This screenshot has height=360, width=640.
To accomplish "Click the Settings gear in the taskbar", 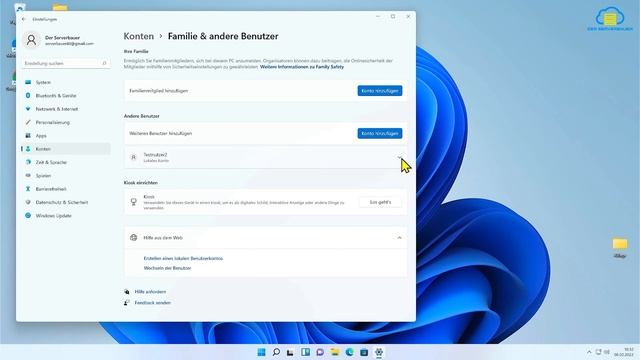I will point(379,352).
